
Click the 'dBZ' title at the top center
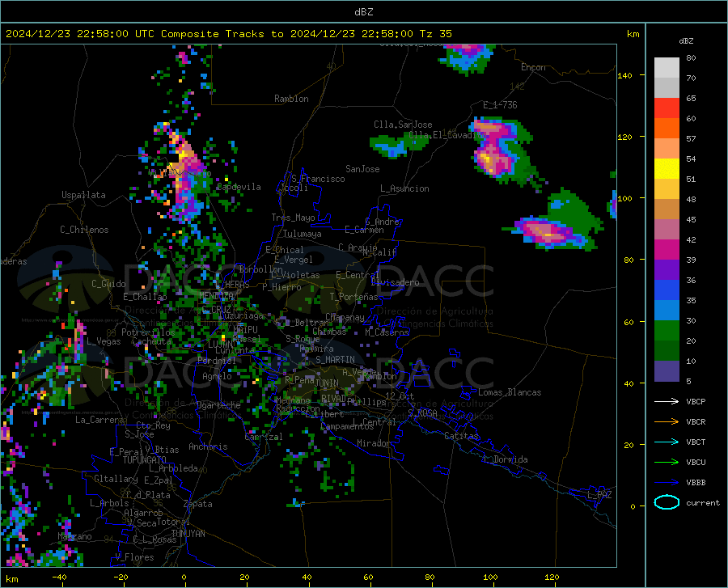(363, 12)
